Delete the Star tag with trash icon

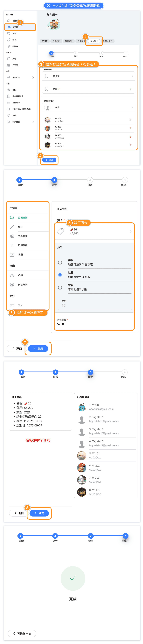pyautogui.click(x=131, y=89)
